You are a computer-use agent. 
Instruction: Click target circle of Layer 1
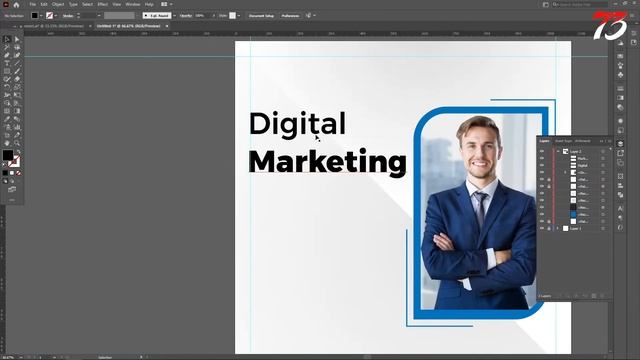603,229
